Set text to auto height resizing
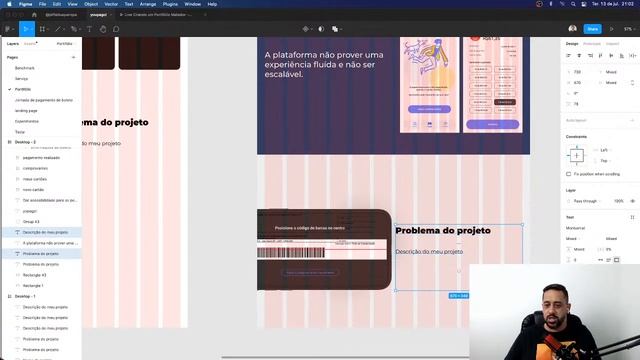Viewport: 640px width, 360px height. [609, 260]
